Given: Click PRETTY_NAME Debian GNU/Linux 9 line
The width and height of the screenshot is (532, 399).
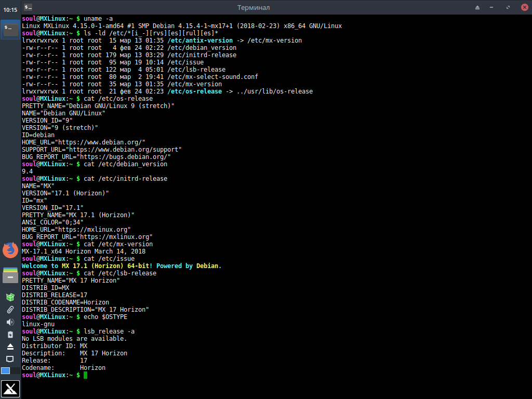Looking at the screenshot, I should point(98,106).
